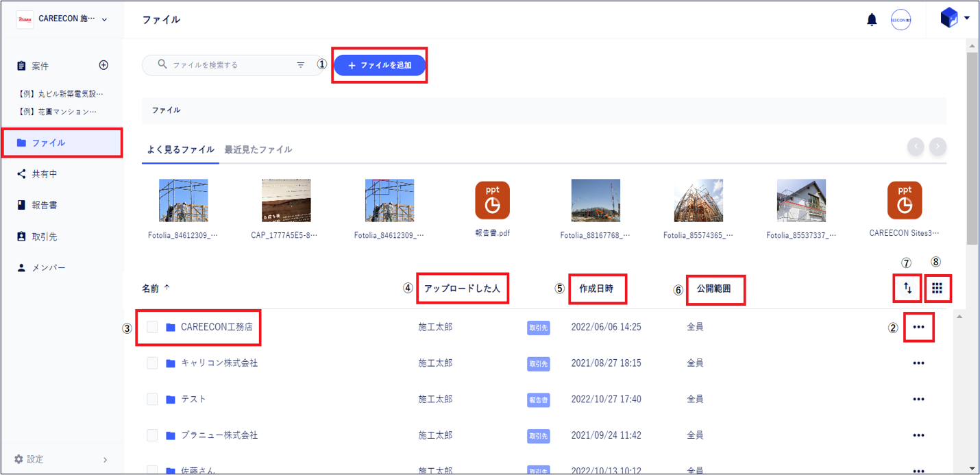The height and width of the screenshot is (475, 980).
Task: Open the 【例】丸ビル新築電気設… project link
Action: (x=62, y=94)
